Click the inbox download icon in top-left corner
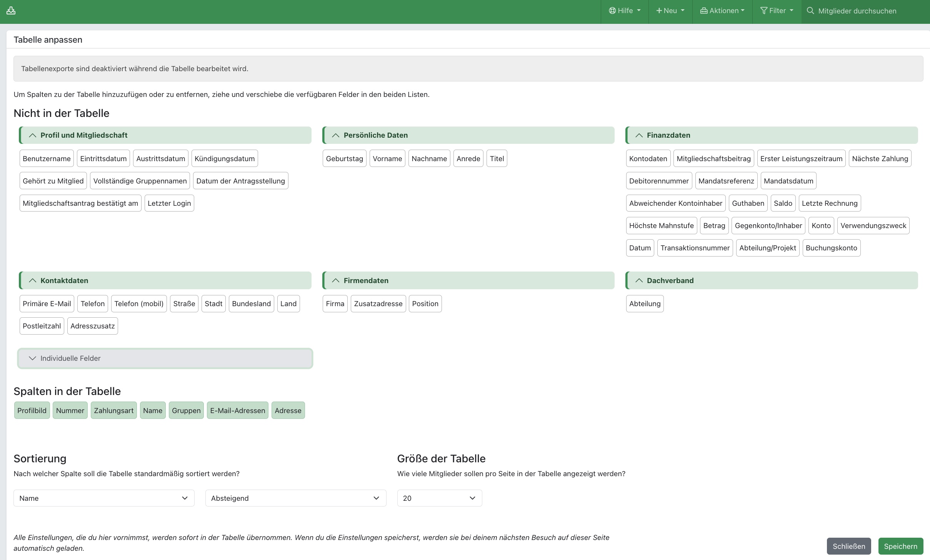 (x=11, y=11)
